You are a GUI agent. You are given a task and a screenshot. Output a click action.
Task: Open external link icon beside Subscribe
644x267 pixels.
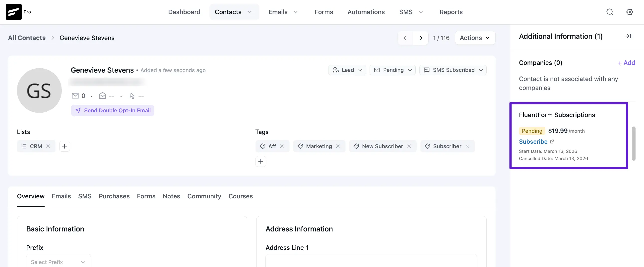(552, 141)
